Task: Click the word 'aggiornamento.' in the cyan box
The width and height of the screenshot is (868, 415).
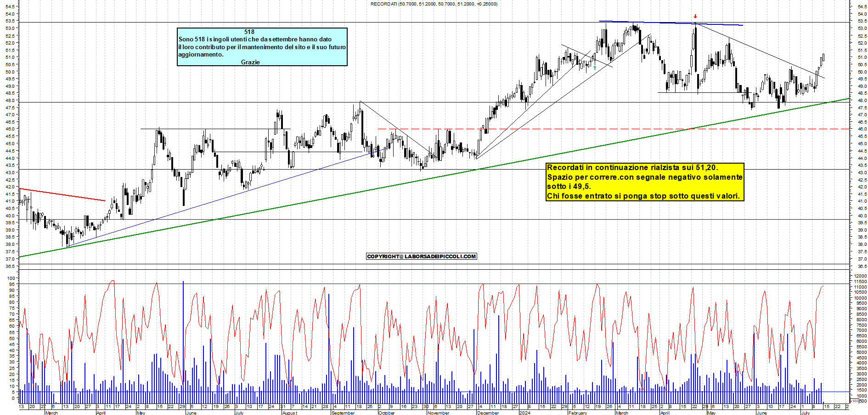Action: point(201,54)
